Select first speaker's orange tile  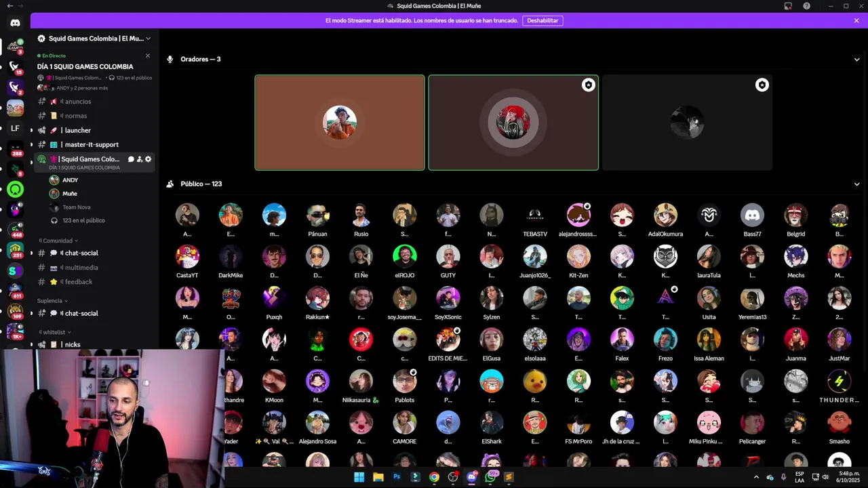[340, 123]
